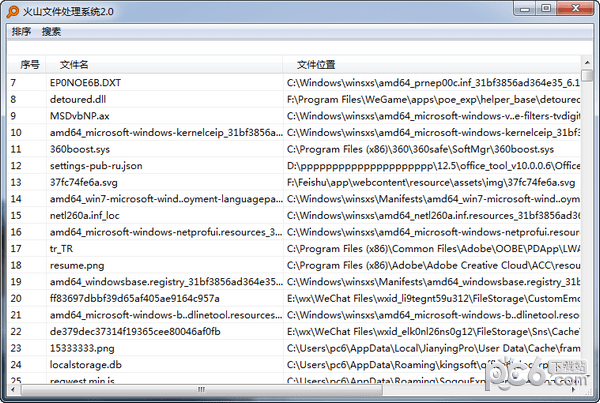Select the EP0NOE6B.DXT file row
Screen dimensions: 600x403
[85, 83]
